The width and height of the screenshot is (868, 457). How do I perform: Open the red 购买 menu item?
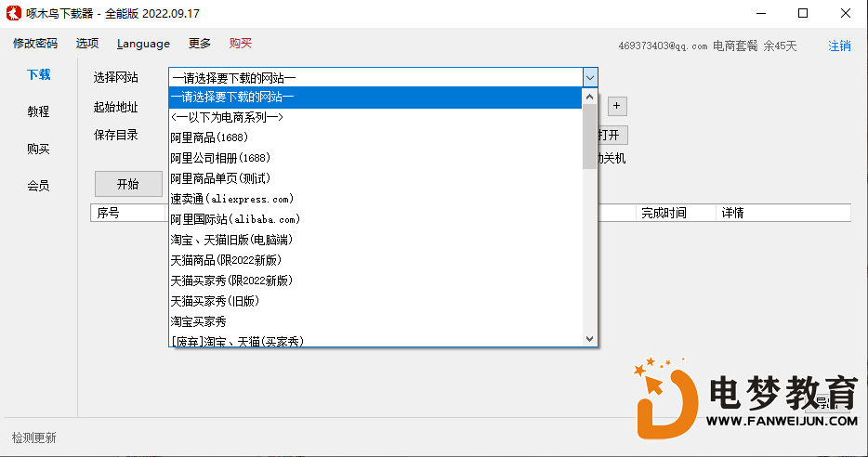coord(241,43)
